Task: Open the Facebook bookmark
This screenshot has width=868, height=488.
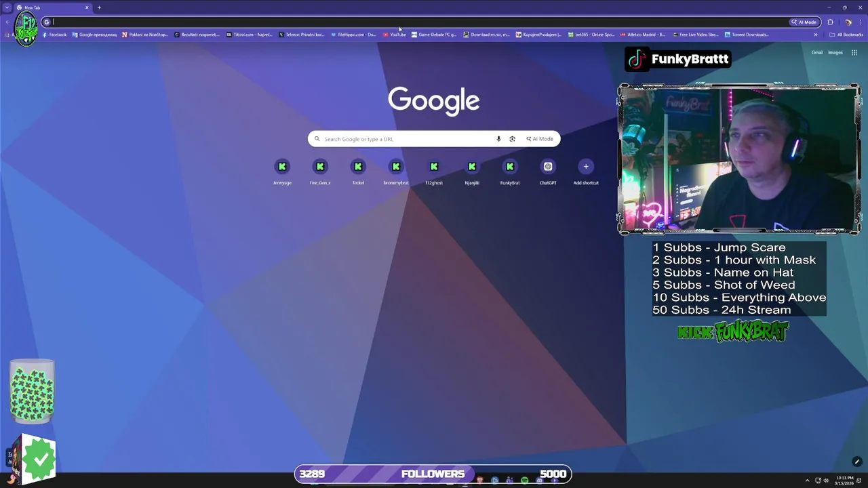Action: tap(54, 35)
